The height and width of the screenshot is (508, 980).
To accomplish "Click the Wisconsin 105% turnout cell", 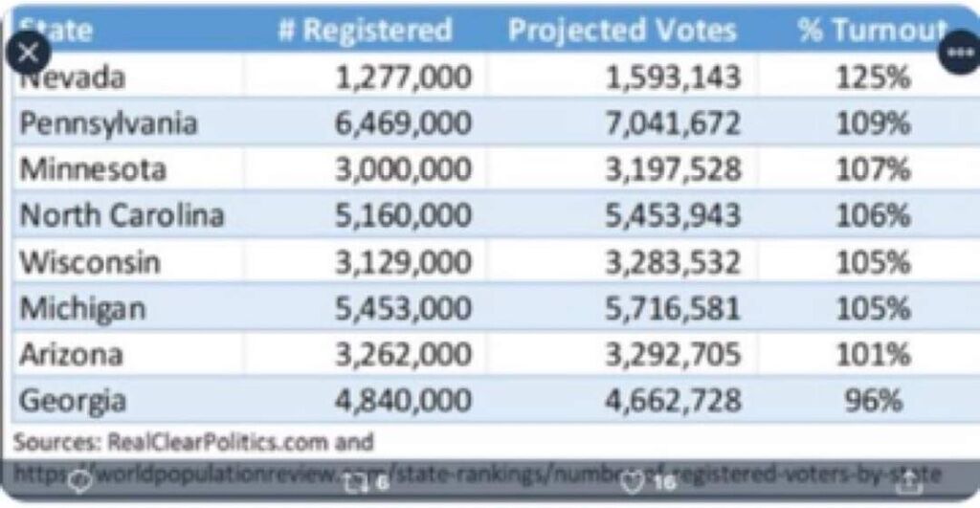I will pyautogui.click(x=873, y=262).
